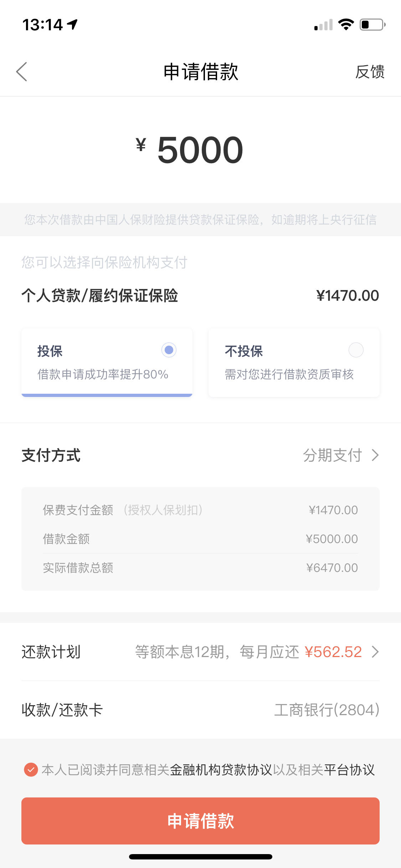Image resolution: width=401 pixels, height=868 pixels.
Task: Choose the 不投保 option card
Action: point(294,362)
